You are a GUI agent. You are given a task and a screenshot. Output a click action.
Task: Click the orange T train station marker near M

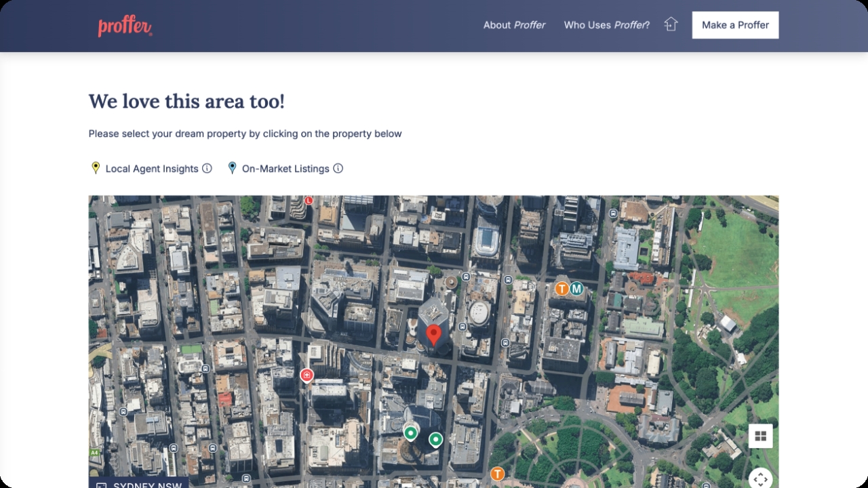click(x=561, y=289)
